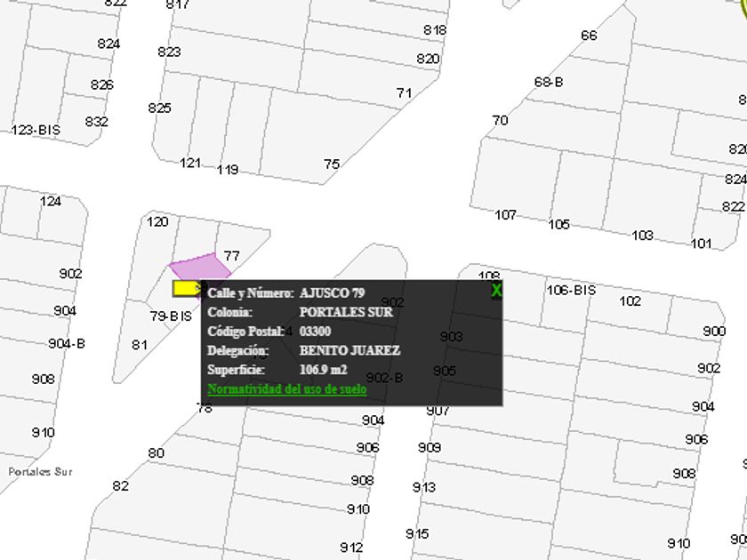This screenshot has width=747, height=560.
Task: Open the Normatividad del uso de suelo link
Action: click(286, 389)
